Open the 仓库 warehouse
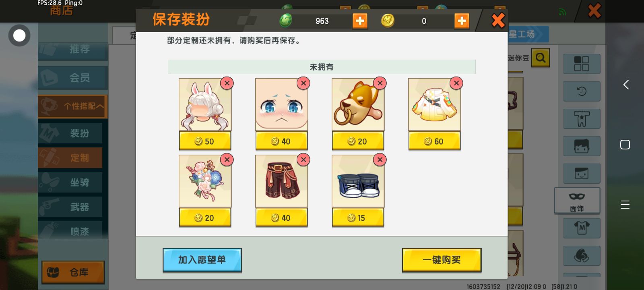 pos(73,272)
